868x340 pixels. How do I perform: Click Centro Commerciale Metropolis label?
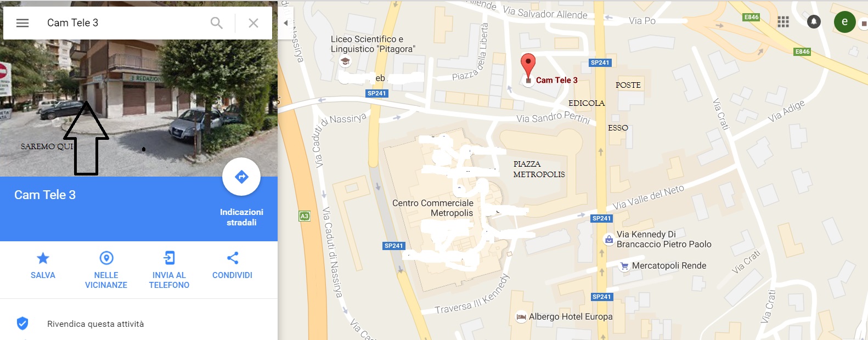click(x=433, y=208)
